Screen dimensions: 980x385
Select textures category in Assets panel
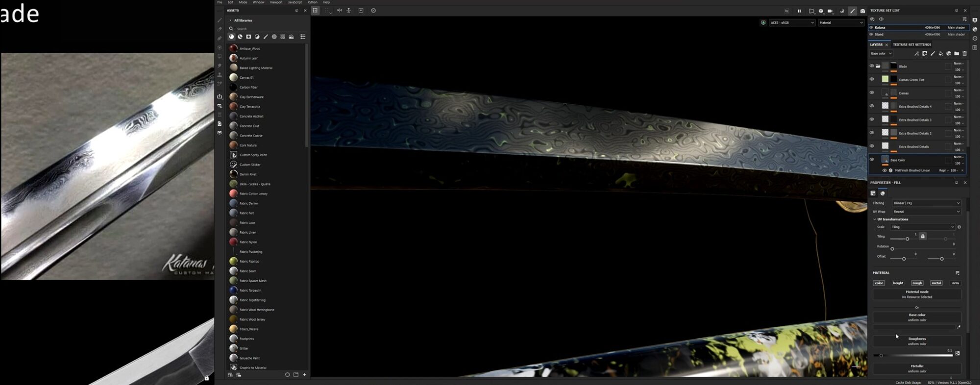[283, 37]
